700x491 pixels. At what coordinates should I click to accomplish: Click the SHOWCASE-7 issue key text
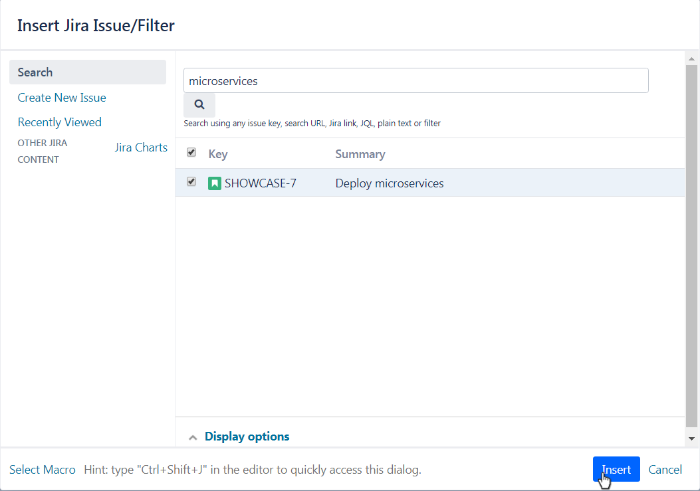260,183
